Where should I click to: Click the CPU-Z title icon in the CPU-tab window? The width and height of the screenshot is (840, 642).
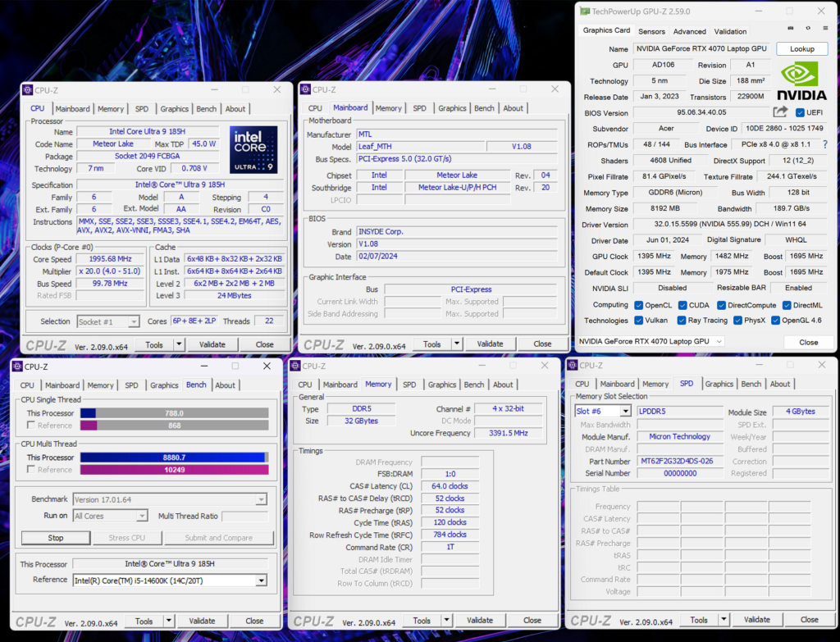[x=28, y=90]
